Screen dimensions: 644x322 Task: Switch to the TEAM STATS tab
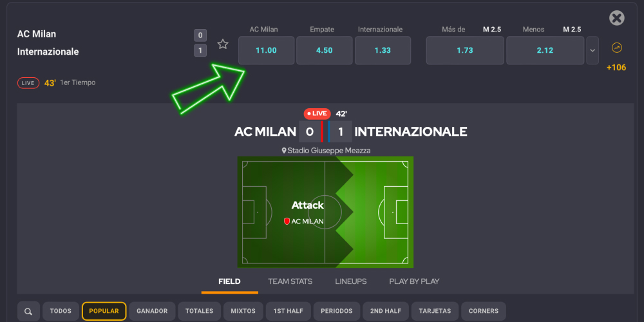tap(290, 281)
